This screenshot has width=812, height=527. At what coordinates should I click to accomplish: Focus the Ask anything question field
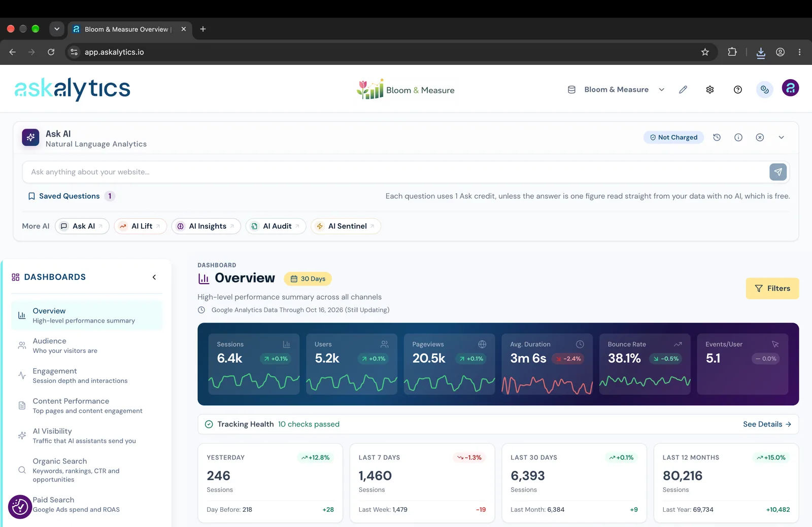396,172
